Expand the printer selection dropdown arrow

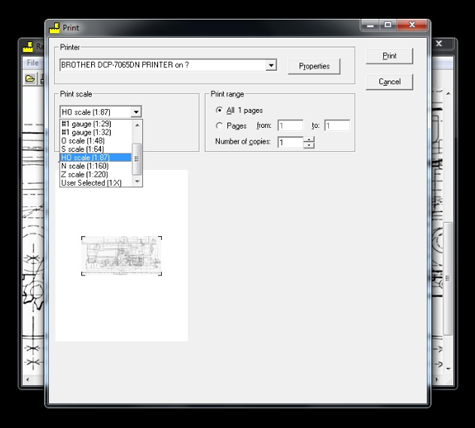pos(271,65)
